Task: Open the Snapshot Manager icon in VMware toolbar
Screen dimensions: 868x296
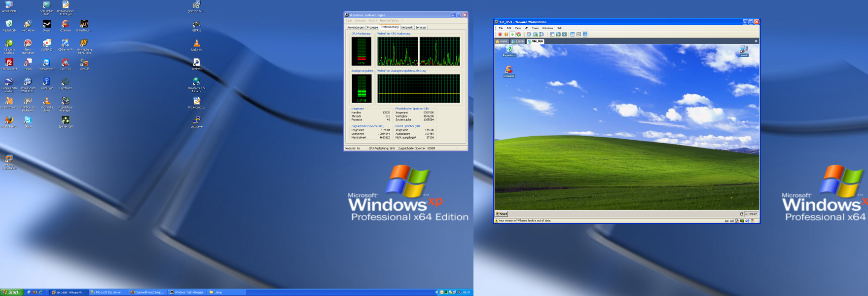Action: [541, 34]
